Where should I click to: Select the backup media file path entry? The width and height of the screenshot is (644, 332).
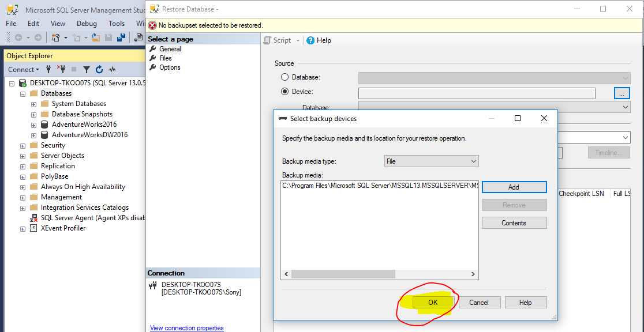pyautogui.click(x=380, y=186)
